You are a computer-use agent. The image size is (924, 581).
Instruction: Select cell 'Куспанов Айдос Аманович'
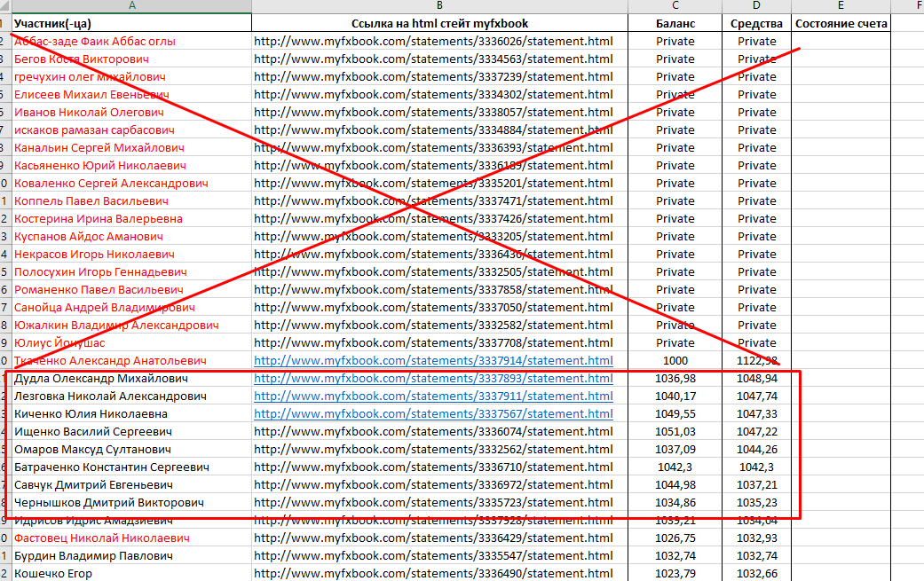pos(131,236)
